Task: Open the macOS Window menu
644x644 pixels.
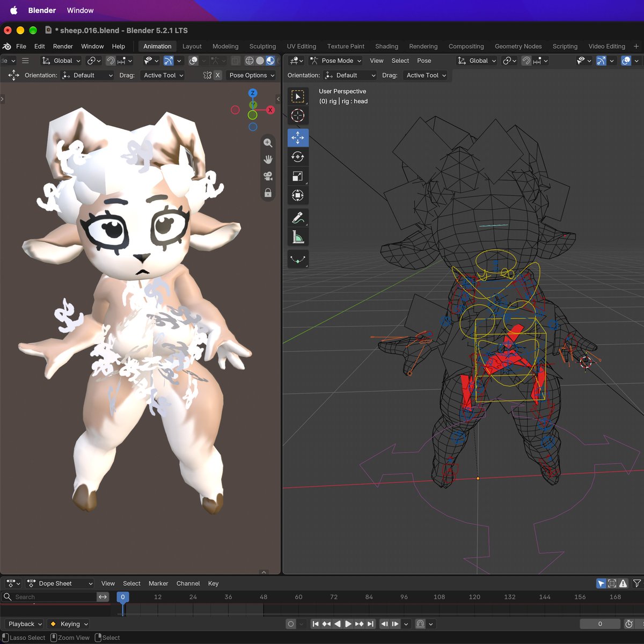Action: click(80, 10)
